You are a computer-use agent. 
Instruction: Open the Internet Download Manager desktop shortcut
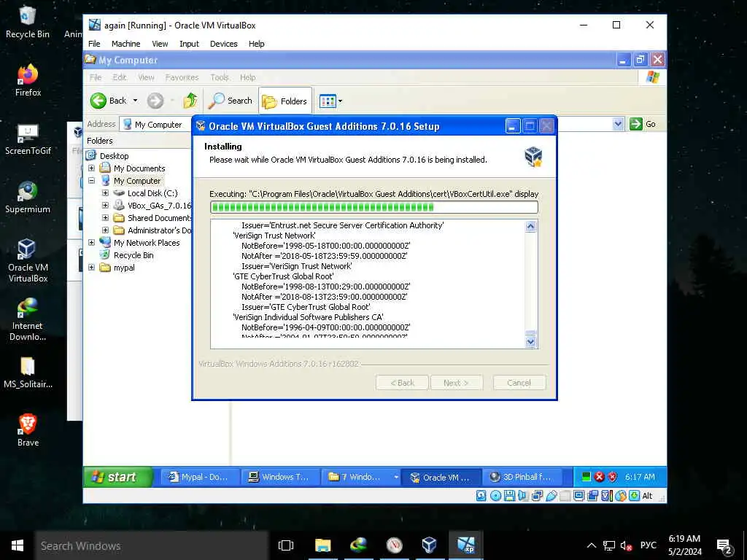pyautogui.click(x=28, y=319)
